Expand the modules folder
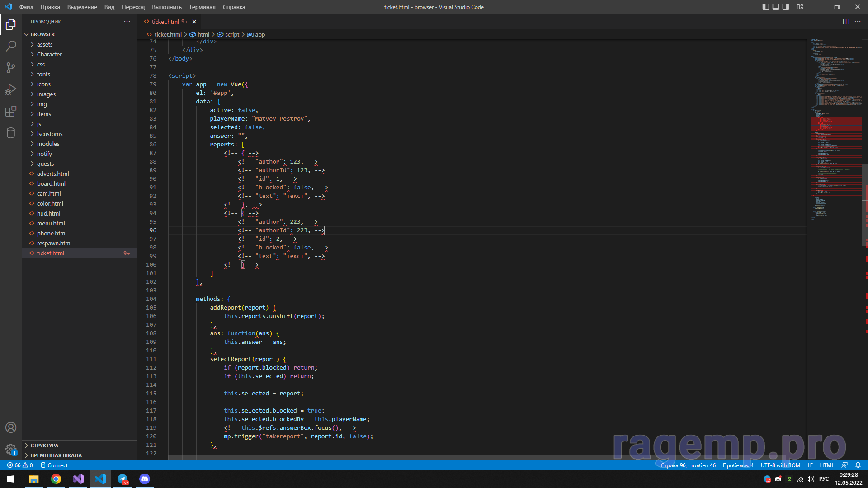Image resolution: width=868 pixels, height=488 pixels. pyautogui.click(x=48, y=144)
